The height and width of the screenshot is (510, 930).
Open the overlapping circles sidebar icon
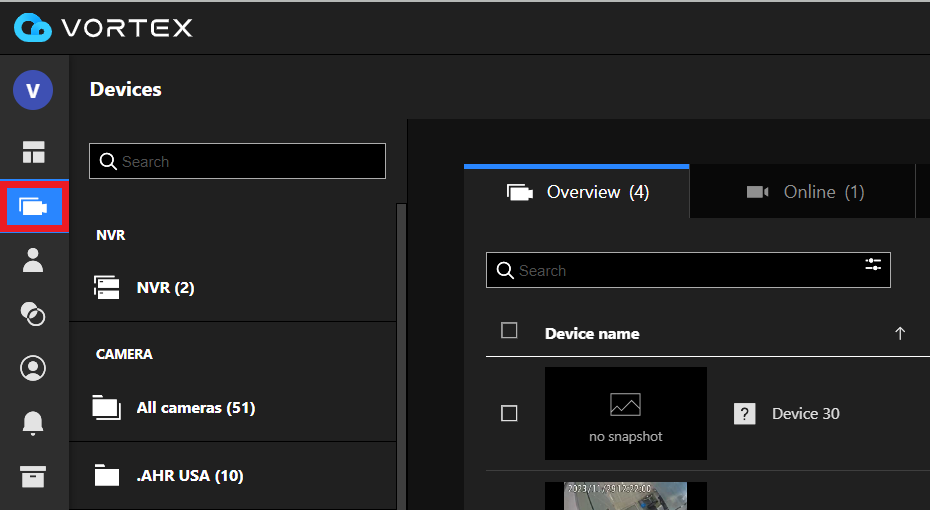(x=34, y=315)
